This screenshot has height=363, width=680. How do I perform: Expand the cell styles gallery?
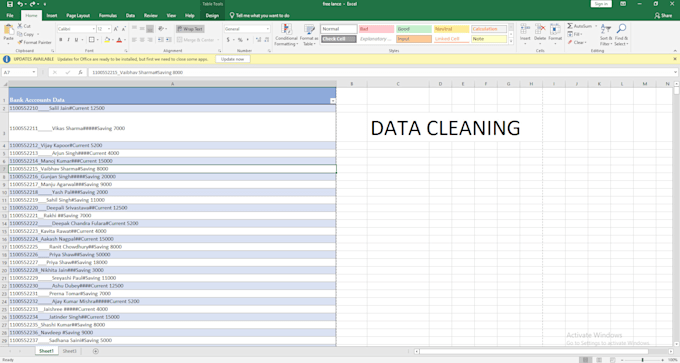[511, 42]
